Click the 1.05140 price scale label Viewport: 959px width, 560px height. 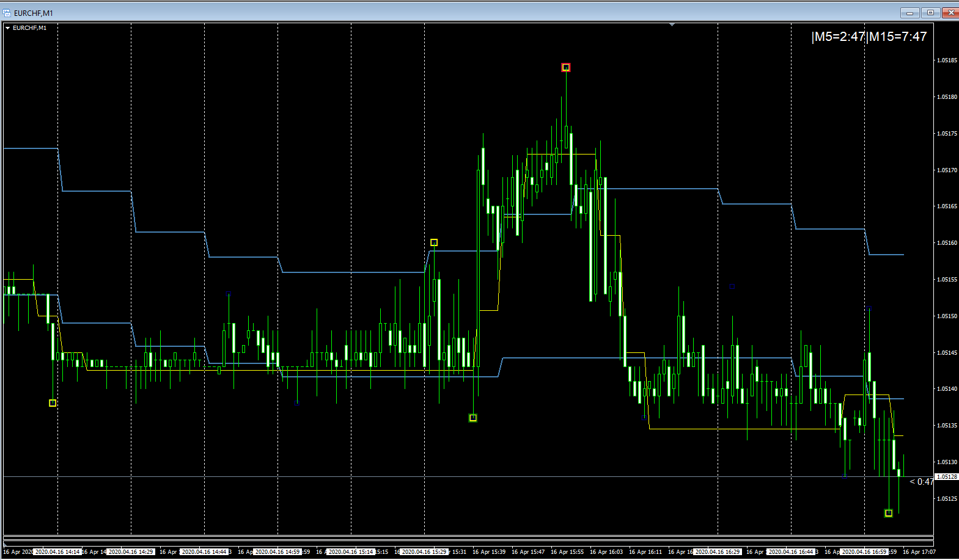click(947, 389)
